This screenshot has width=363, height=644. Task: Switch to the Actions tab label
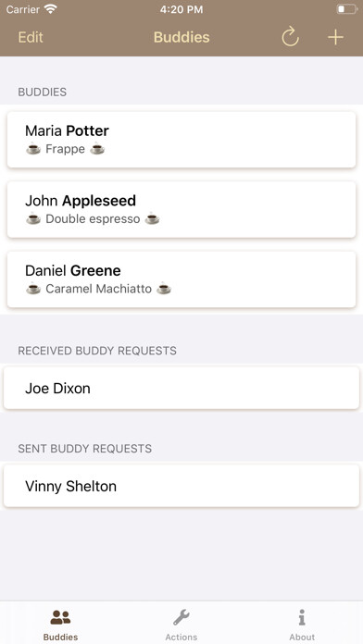click(181, 637)
